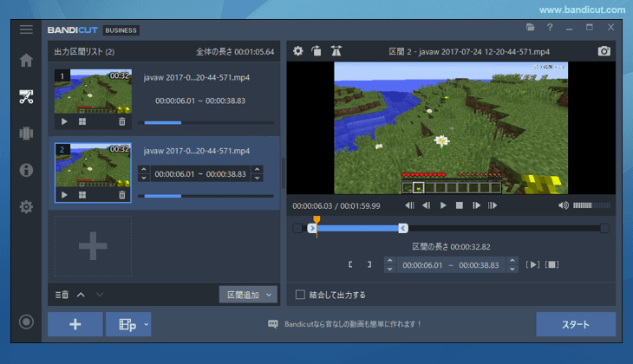This screenshot has height=364, width=633.
Task: Move segment up with arrow icon
Action: (81, 295)
